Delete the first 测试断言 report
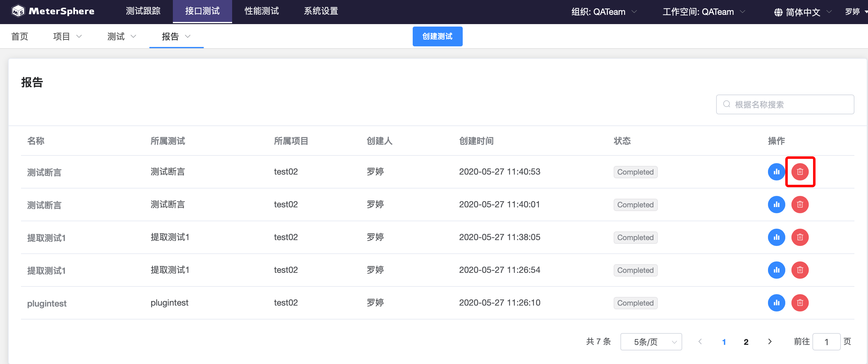This screenshot has height=364, width=868. 799,172
